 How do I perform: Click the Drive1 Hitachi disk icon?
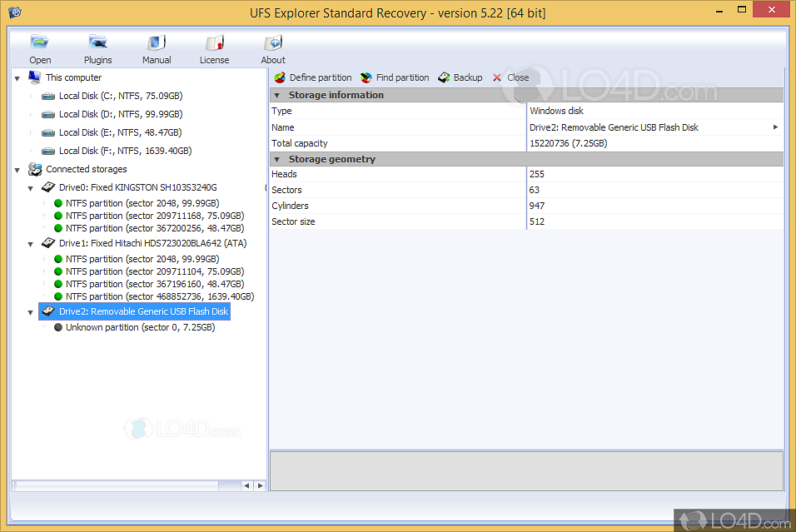pyautogui.click(x=48, y=242)
